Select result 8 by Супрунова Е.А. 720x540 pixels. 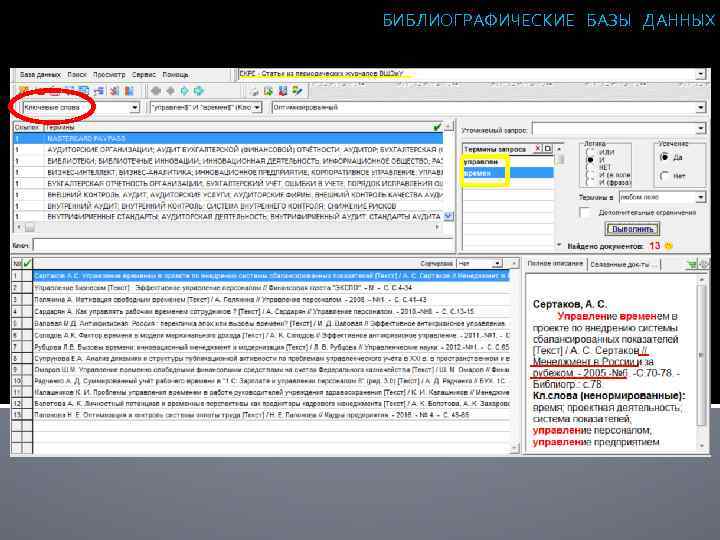[271, 358]
